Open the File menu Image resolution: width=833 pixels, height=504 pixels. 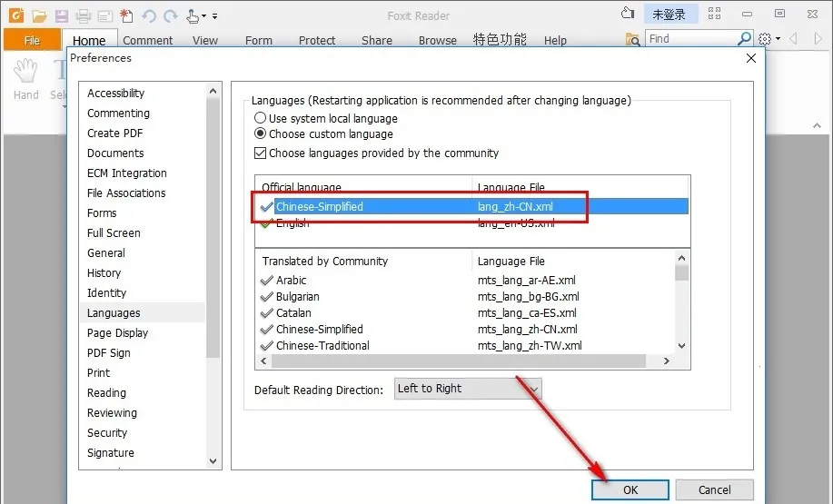point(32,40)
